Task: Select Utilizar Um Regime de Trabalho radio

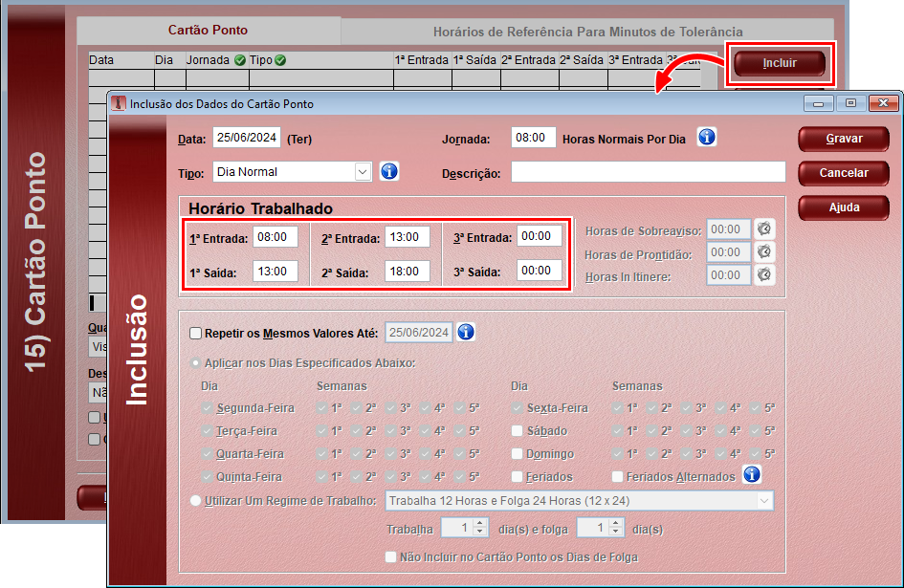Action: click(195, 500)
